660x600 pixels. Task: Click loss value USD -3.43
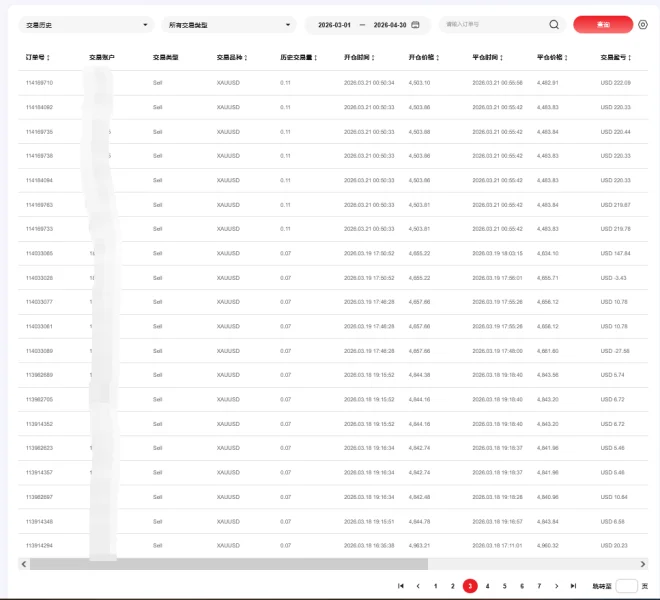[613, 278]
